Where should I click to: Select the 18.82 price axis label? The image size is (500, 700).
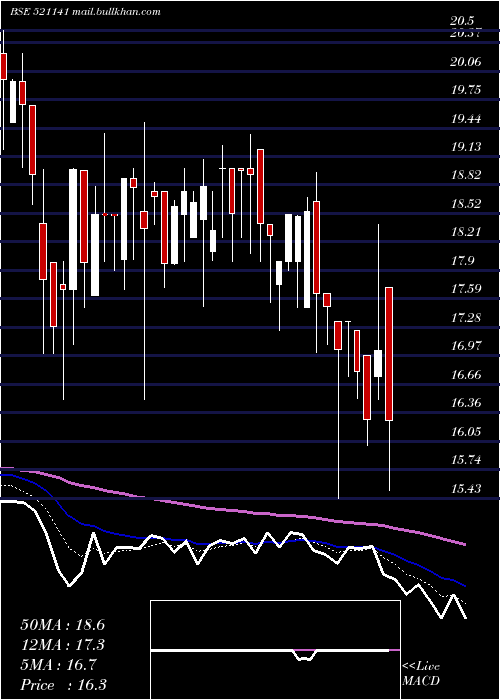coord(466,175)
